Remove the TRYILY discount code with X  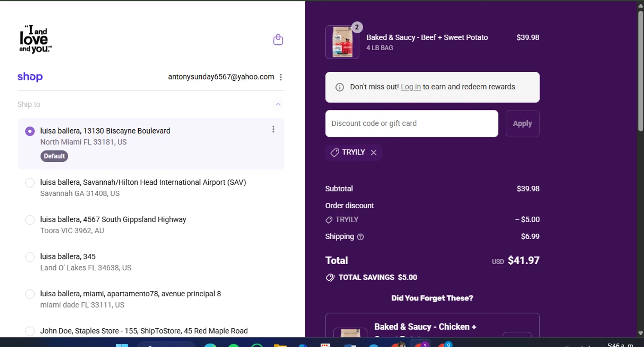[374, 152]
